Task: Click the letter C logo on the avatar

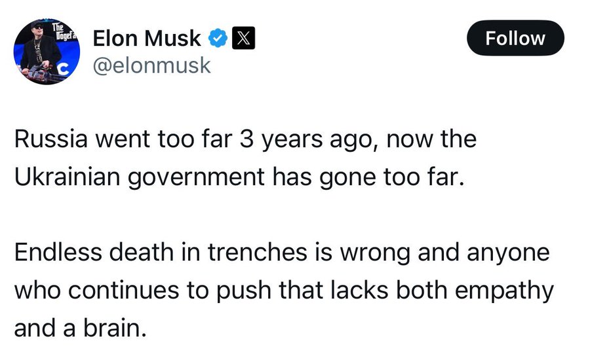Action: tap(64, 69)
